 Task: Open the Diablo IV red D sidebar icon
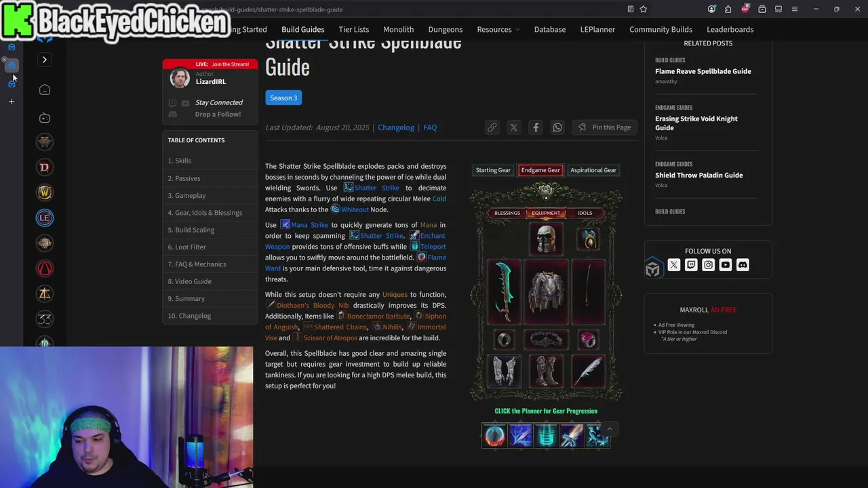click(x=45, y=167)
